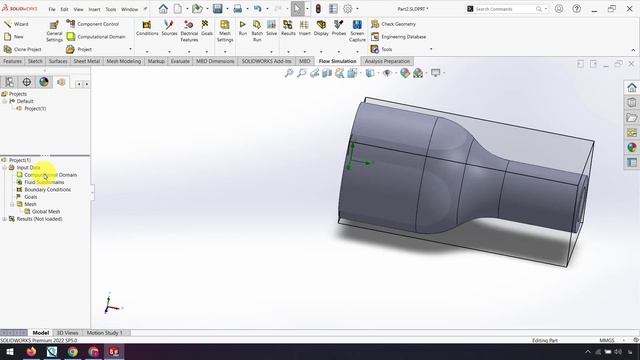Click the Section View icon
This screenshot has width=640, height=360.
327,73
